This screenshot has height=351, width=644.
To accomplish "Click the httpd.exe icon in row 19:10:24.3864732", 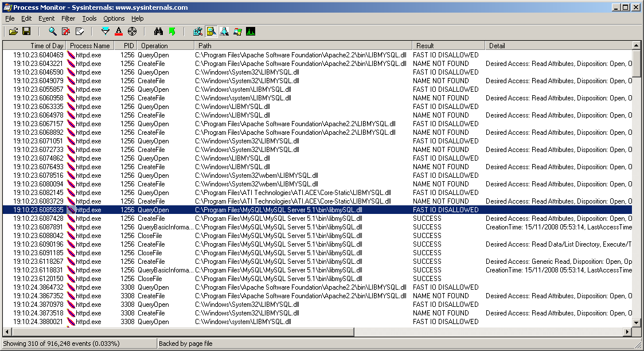I will [71, 287].
